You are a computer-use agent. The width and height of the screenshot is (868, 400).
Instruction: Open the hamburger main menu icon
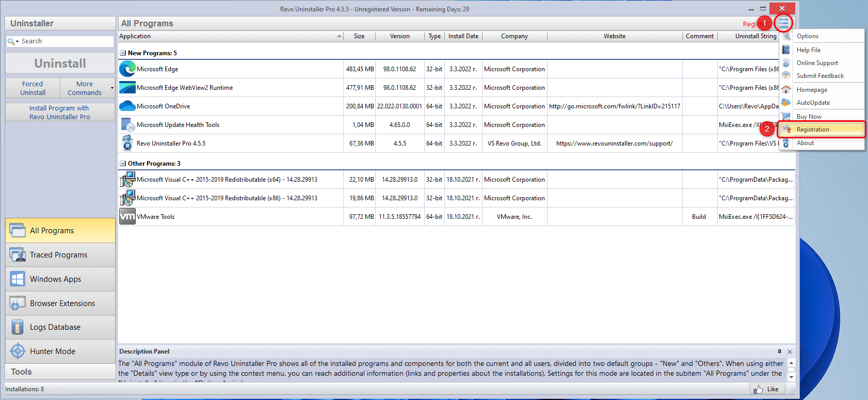(x=783, y=23)
